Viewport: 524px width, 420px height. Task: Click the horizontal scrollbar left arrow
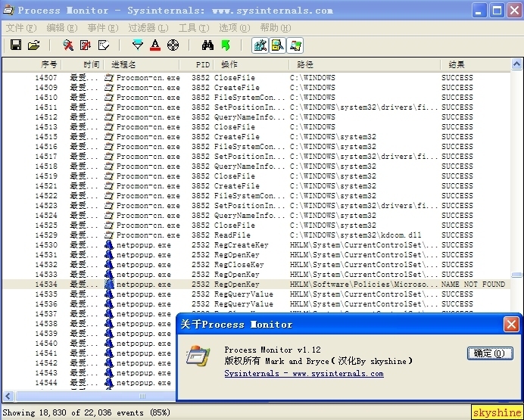tap(8, 396)
